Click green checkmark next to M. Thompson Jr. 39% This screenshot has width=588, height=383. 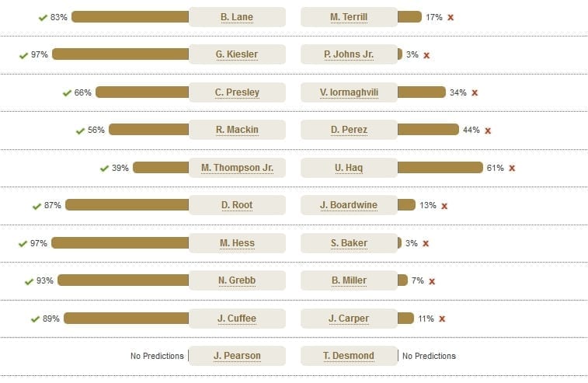pyautogui.click(x=104, y=169)
